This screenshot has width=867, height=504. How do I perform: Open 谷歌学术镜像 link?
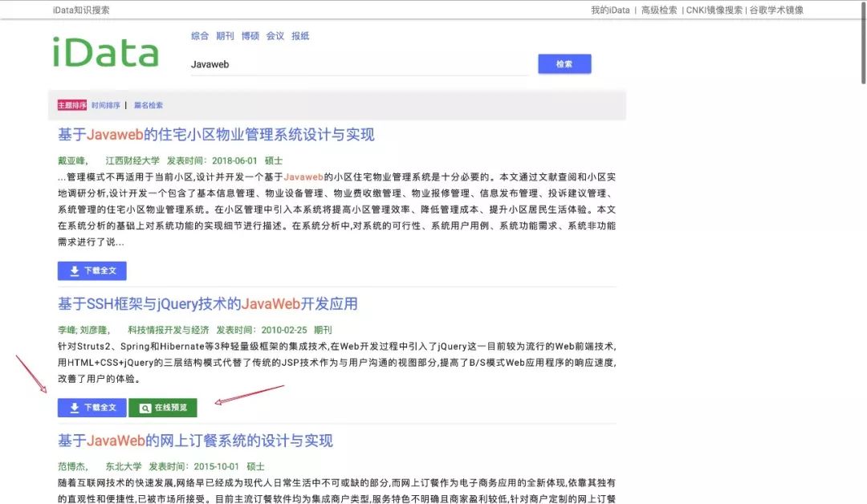pos(776,10)
